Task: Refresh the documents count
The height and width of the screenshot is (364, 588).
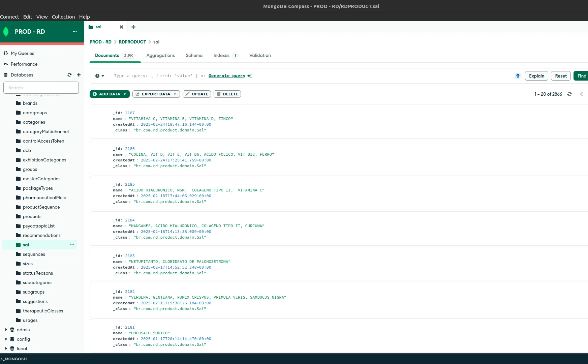Action: tap(569, 94)
